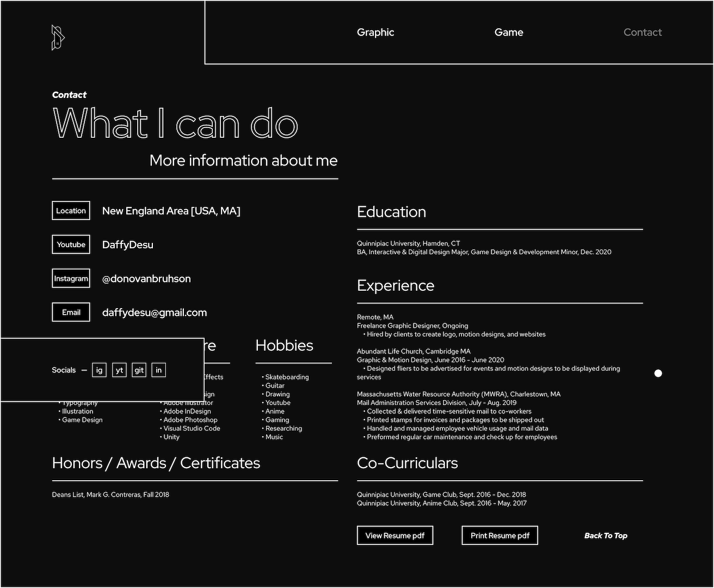
Task: Click the Massachusetts Water Resource Authority line
Action: [x=458, y=394]
